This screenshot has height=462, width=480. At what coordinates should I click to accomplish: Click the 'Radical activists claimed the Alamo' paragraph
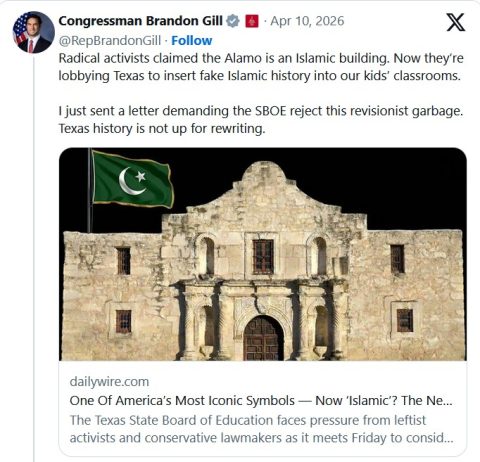click(x=261, y=67)
